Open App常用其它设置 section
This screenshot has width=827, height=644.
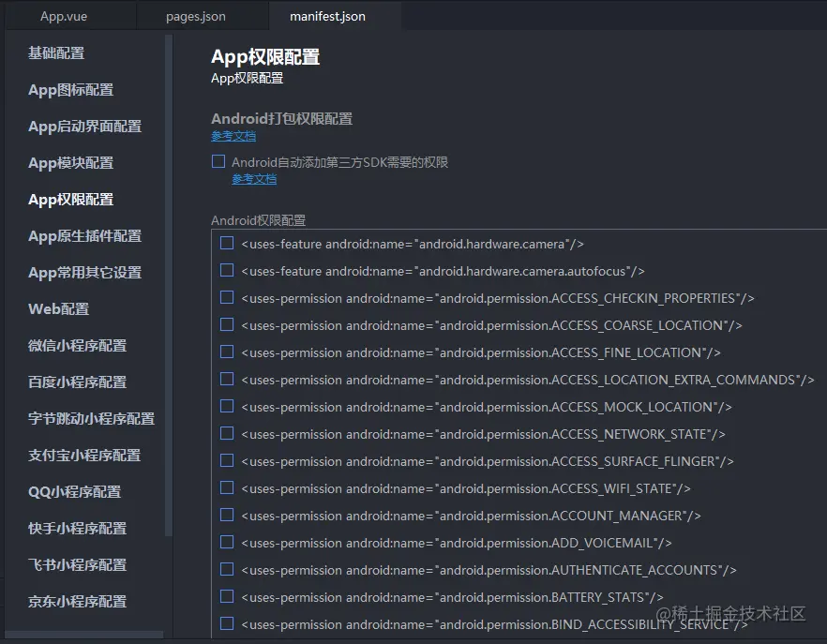85,272
